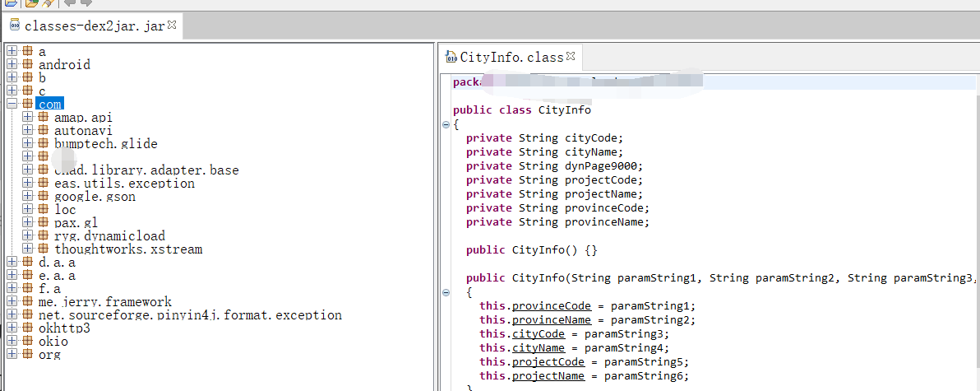Click the jar icon on classes-dex2jar.jar tab
Image resolution: width=980 pixels, height=391 pixels.
(x=15, y=26)
